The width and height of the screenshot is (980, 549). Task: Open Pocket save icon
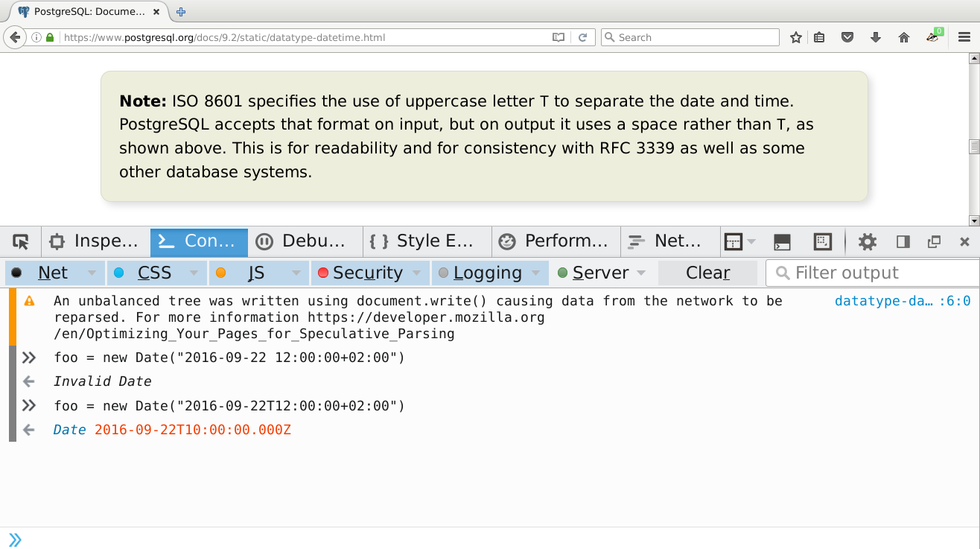tap(847, 37)
